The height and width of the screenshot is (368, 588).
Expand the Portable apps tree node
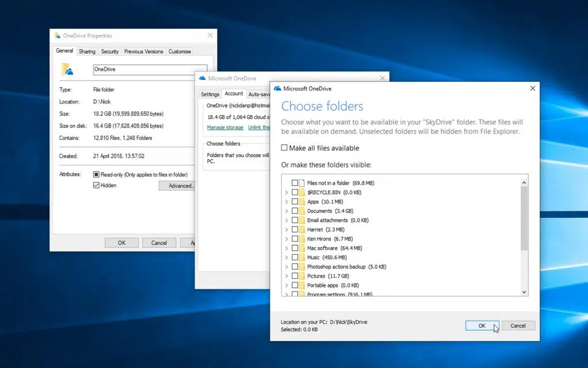287,285
